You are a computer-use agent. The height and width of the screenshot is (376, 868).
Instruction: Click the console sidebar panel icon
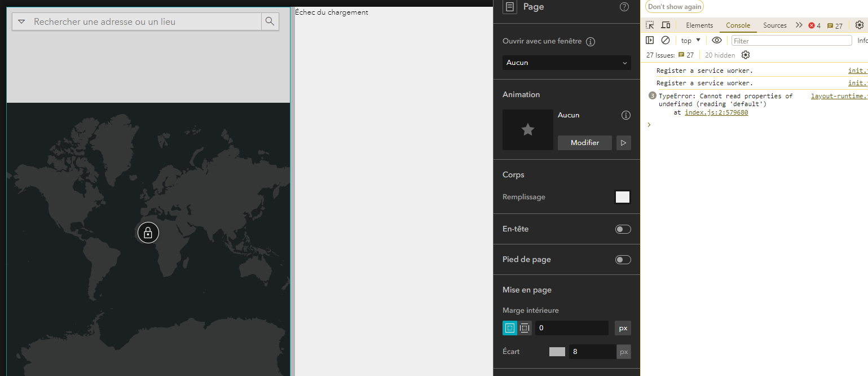tap(650, 40)
